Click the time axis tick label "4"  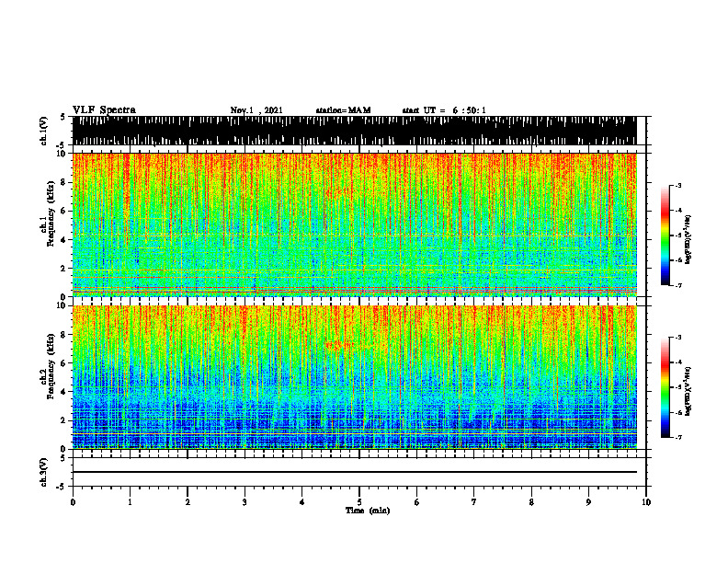(x=302, y=502)
